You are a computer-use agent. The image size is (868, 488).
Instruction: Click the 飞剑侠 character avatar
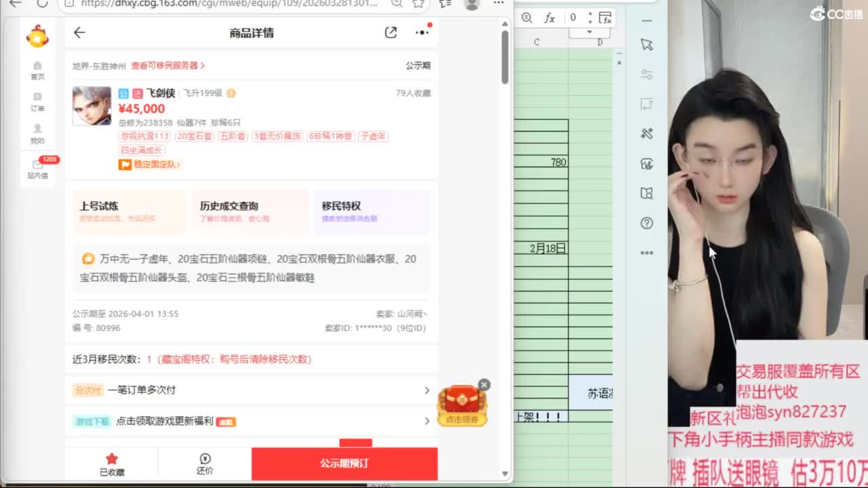tap(92, 106)
